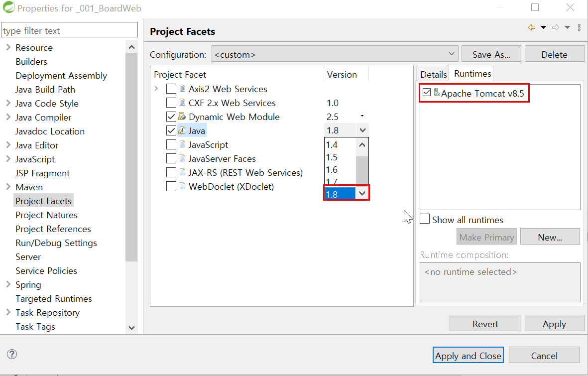The width and height of the screenshot is (588, 376).
Task: Open back history dropdown arrow
Action: point(543,27)
